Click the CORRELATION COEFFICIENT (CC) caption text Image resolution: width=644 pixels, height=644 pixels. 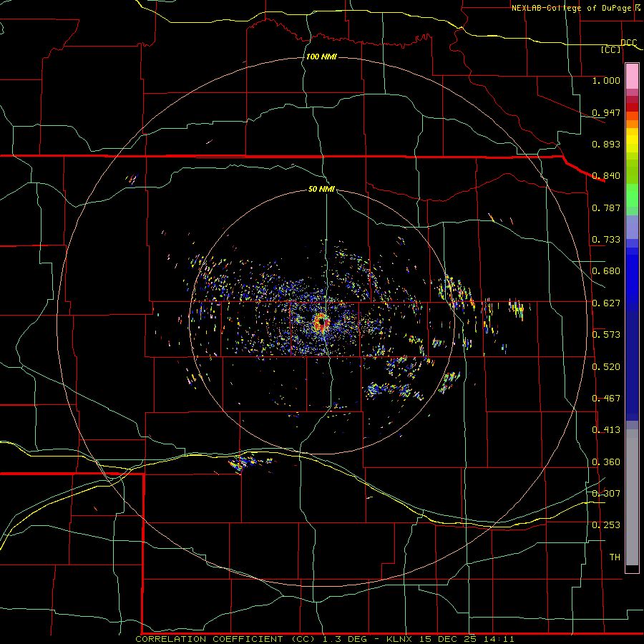tap(225, 639)
